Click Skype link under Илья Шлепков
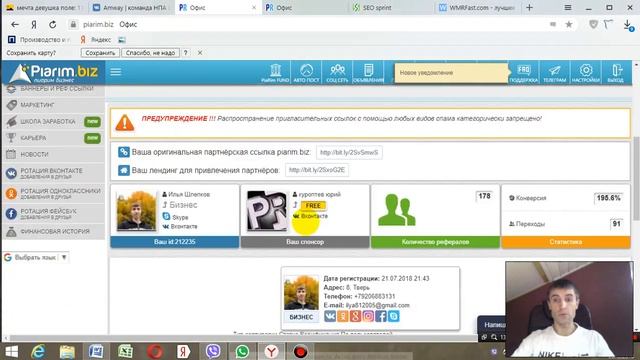This screenshot has height=360, width=640. point(180,217)
